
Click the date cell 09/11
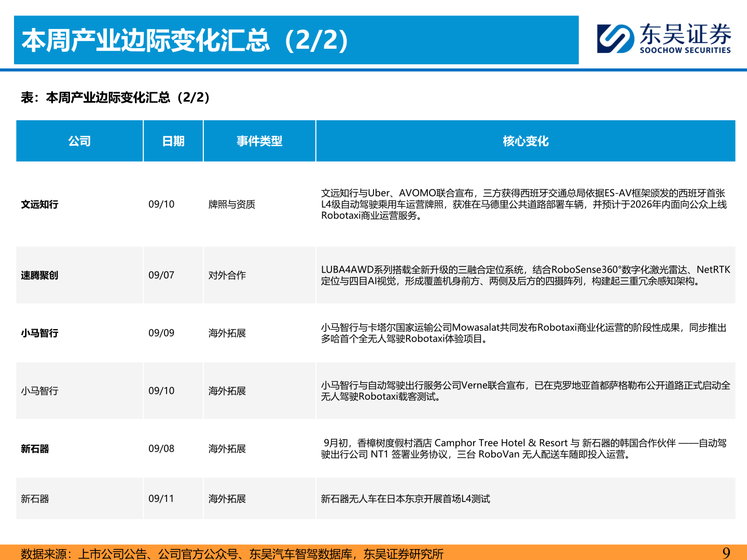click(161, 499)
